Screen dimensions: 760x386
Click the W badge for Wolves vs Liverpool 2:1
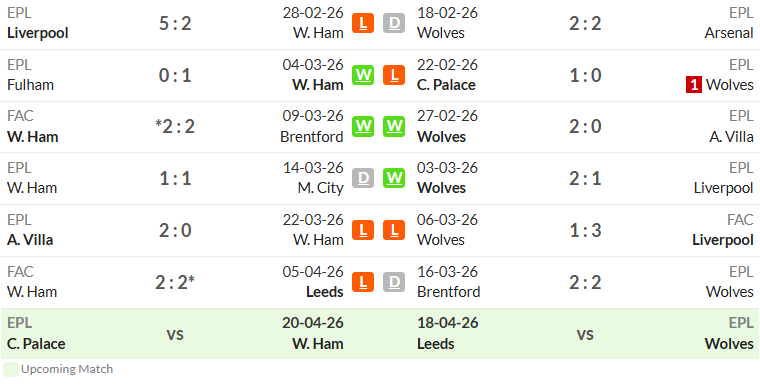[394, 178]
